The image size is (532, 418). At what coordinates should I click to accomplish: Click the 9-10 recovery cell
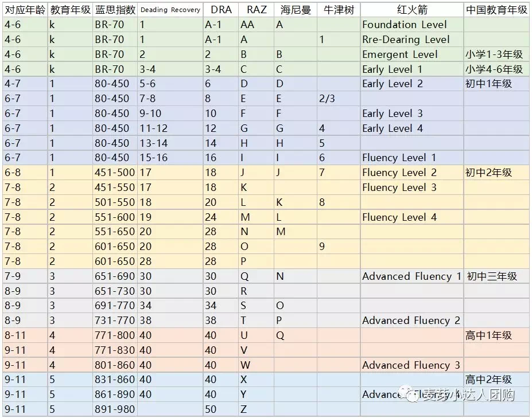pos(170,113)
